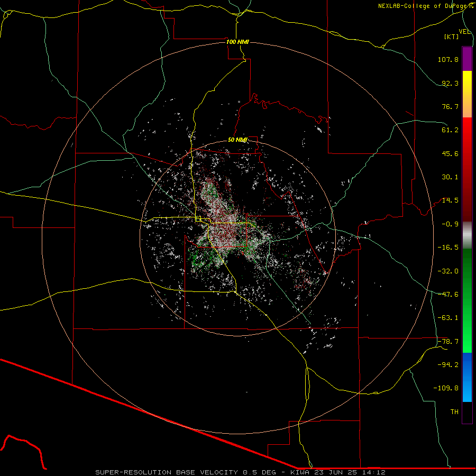Screen dimensions: 476x476
Task: Click the '100 NMI' range ring label
Action: coord(237,42)
